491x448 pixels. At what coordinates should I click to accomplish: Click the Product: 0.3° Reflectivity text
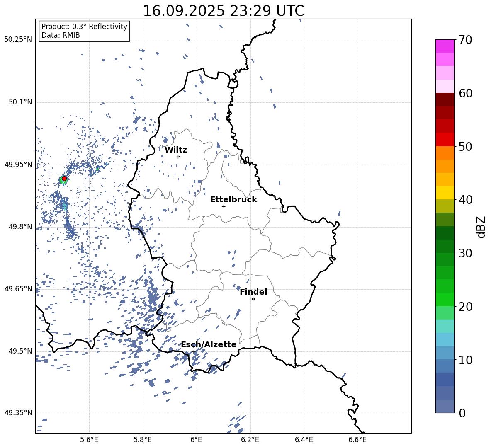click(x=84, y=27)
